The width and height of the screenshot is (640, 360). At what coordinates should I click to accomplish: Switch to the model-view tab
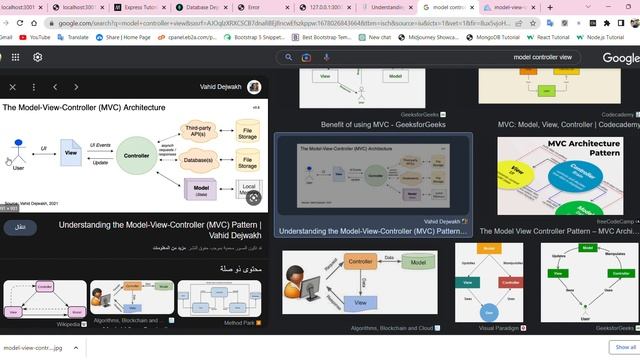[x=510, y=7]
